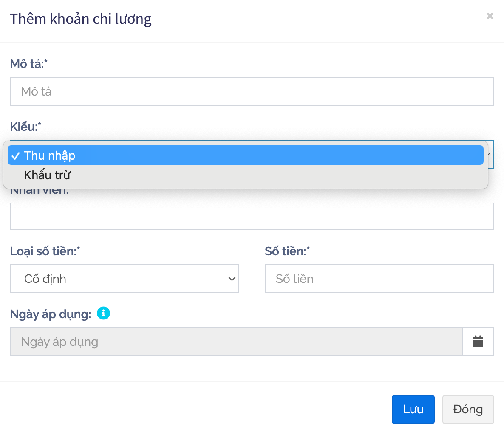Click the Loại số tiền label
The height and width of the screenshot is (435, 504).
(45, 251)
